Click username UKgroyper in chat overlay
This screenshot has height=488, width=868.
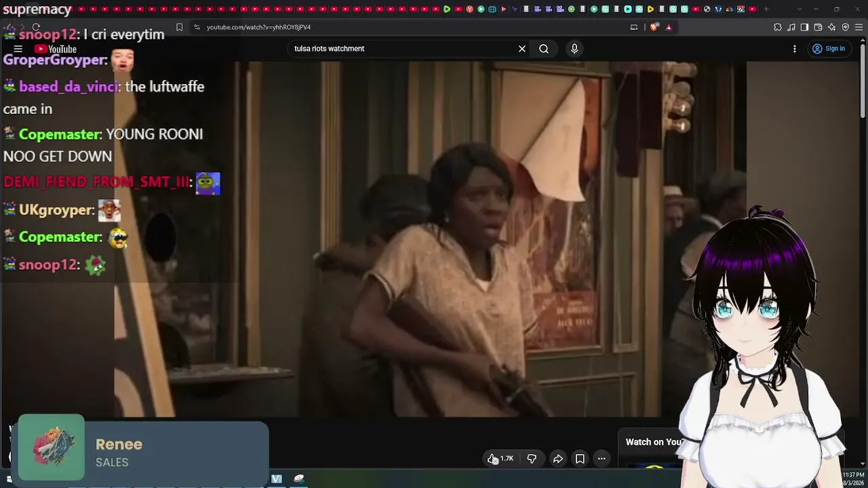click(56, 210)
